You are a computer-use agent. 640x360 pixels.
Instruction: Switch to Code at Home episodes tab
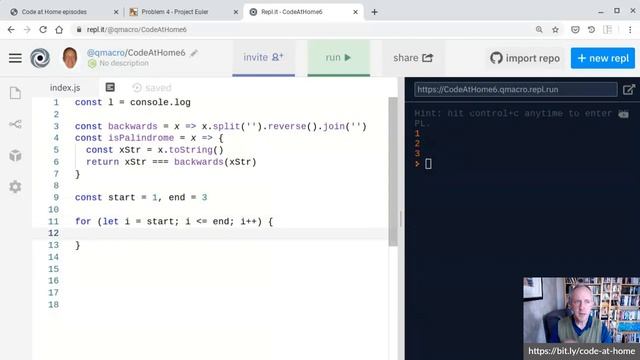point(54,12)
